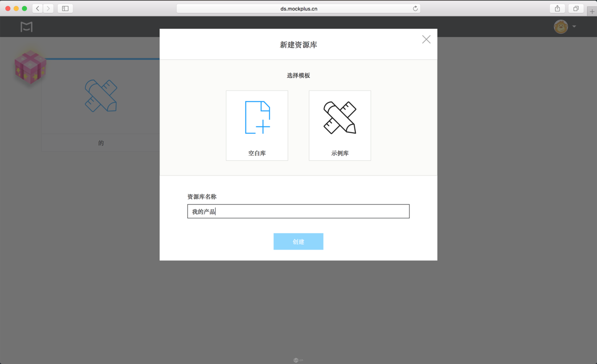Minimize Safari with the yellow window button
Viewport: 597px width, 364px height.
coord(16,9)
